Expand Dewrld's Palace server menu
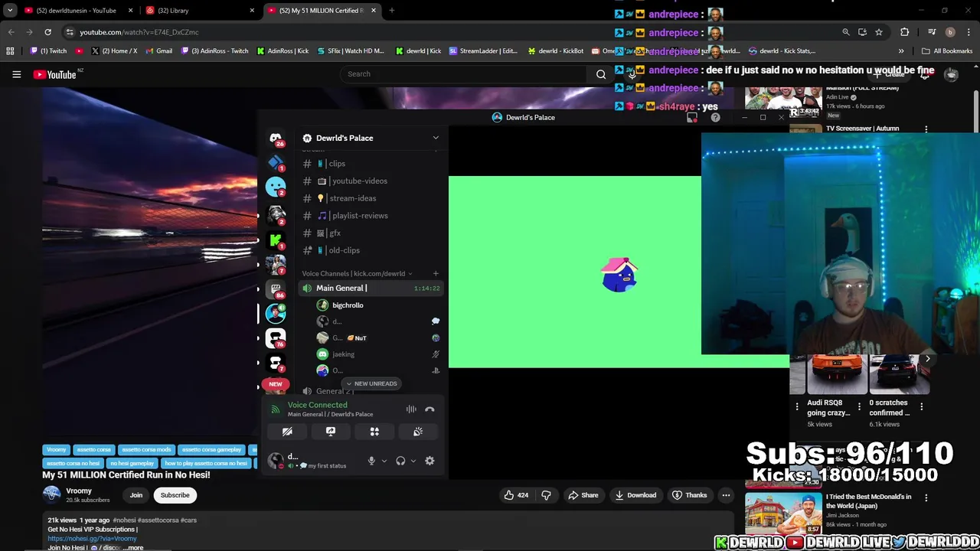Screen dimensions: 980x551 tap(436, 138)
